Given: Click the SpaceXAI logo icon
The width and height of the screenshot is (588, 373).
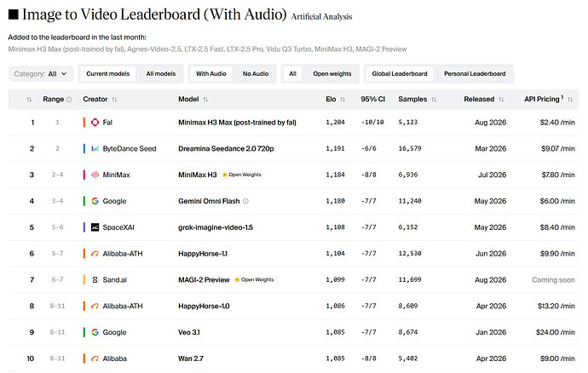Looking at the screenshot, I should point(95,227).
